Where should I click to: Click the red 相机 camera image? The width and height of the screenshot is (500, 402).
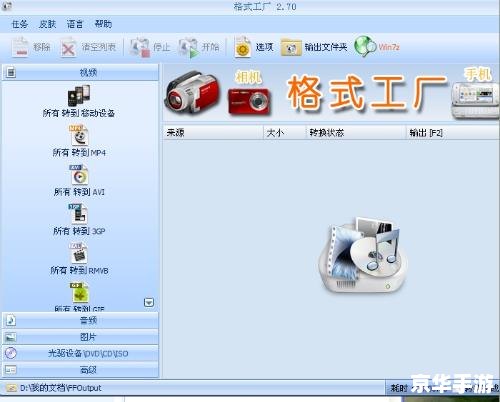click(249, 101)
